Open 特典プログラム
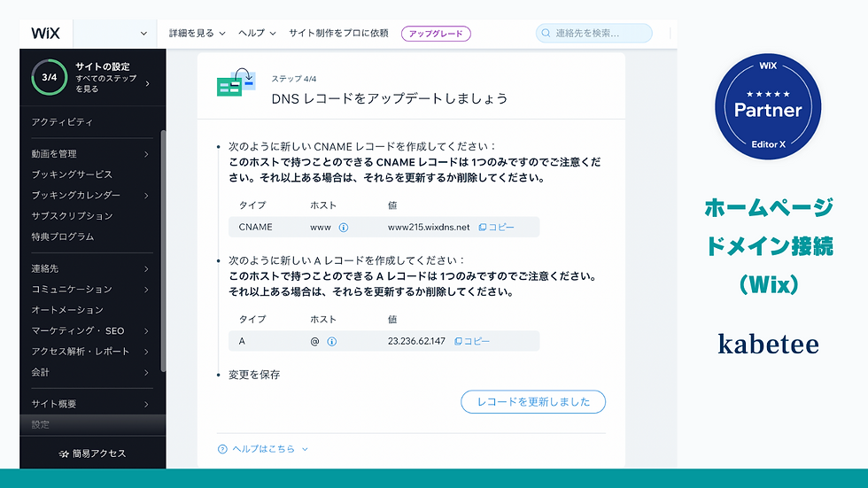The image size is (868, 488). click(x=63, y=236)
